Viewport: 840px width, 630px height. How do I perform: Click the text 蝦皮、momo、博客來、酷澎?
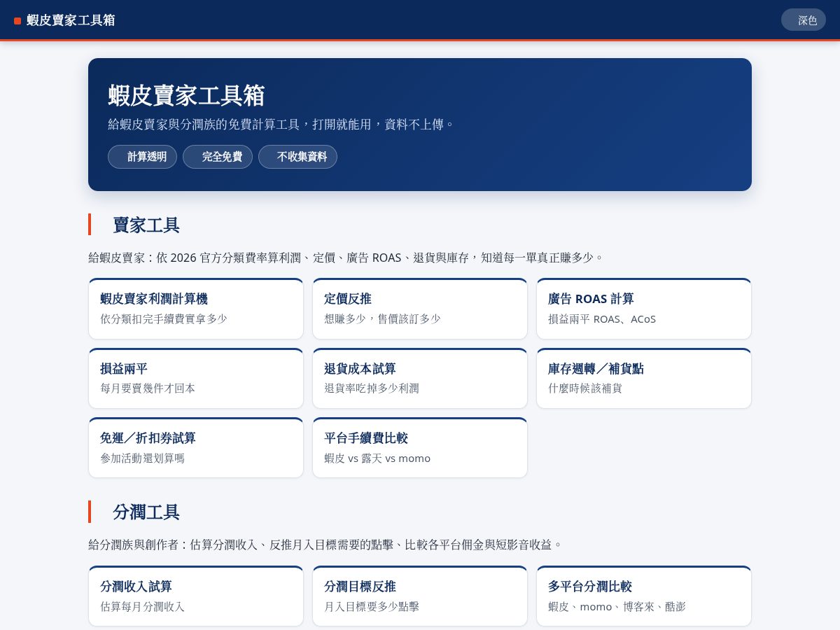pos(617,606)
